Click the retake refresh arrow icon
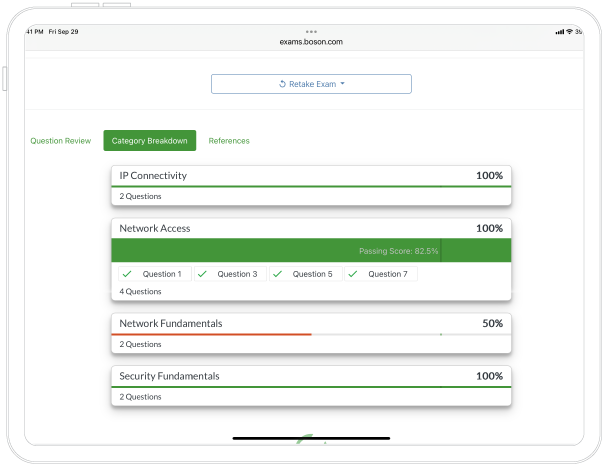The width and height of the screenshot is (605, 465). [283, 84]
